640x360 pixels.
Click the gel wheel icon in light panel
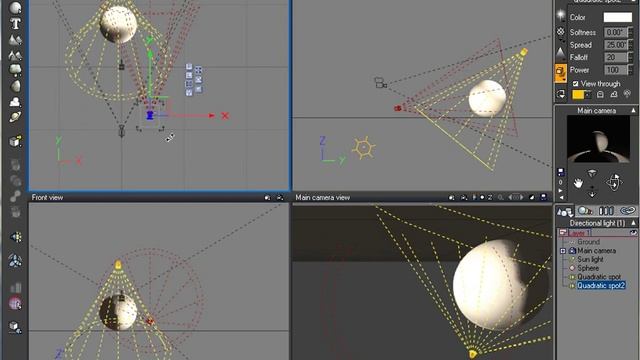561,32
